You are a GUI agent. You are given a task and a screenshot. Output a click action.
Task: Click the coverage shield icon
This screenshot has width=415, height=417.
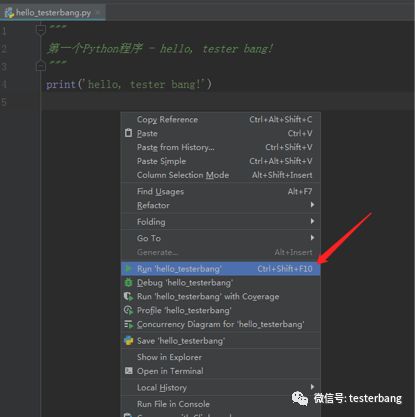[x=128, y=296]
